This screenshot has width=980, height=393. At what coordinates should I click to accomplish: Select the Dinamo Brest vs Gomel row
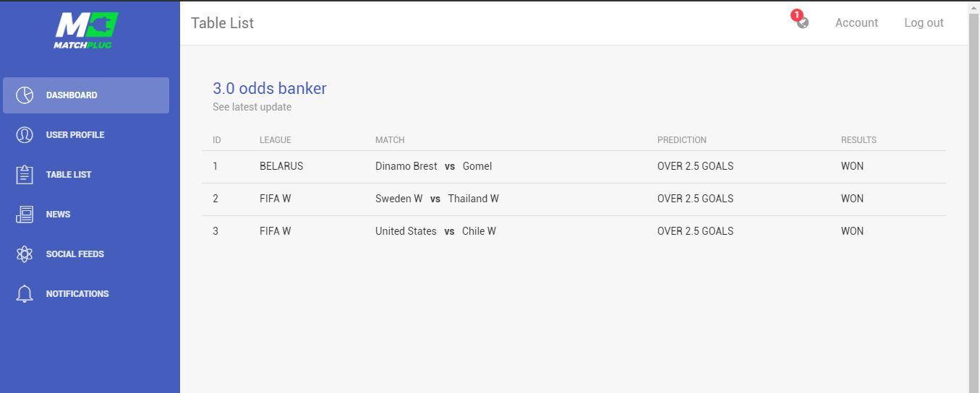(x=574, y=166)
